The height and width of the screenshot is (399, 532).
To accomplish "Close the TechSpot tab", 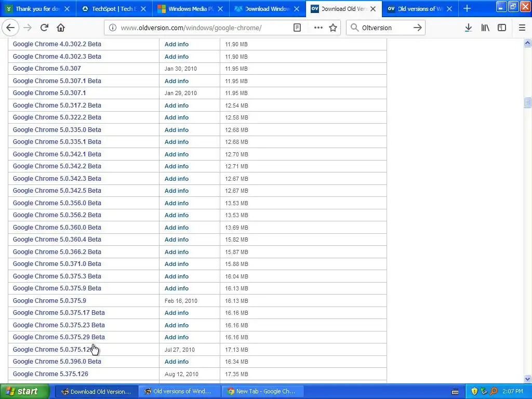I will coord(143,9).
